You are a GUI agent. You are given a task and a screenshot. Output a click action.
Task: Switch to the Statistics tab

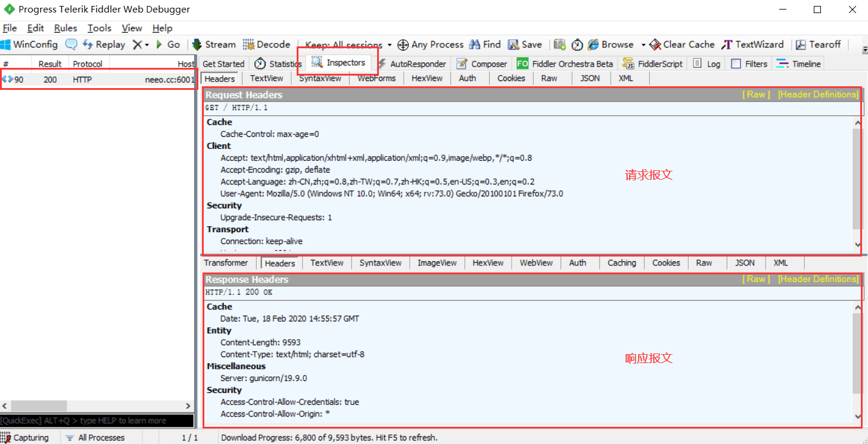point(278,64)
